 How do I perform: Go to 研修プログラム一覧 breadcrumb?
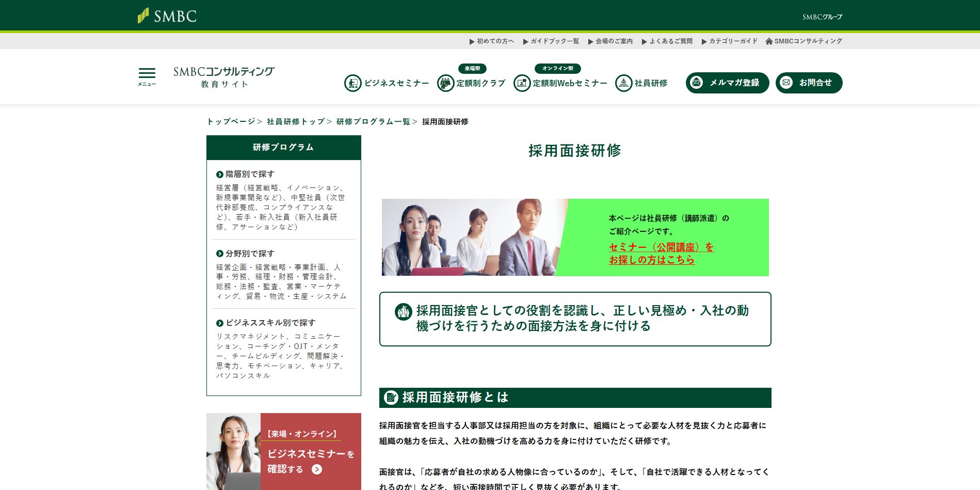373,122
